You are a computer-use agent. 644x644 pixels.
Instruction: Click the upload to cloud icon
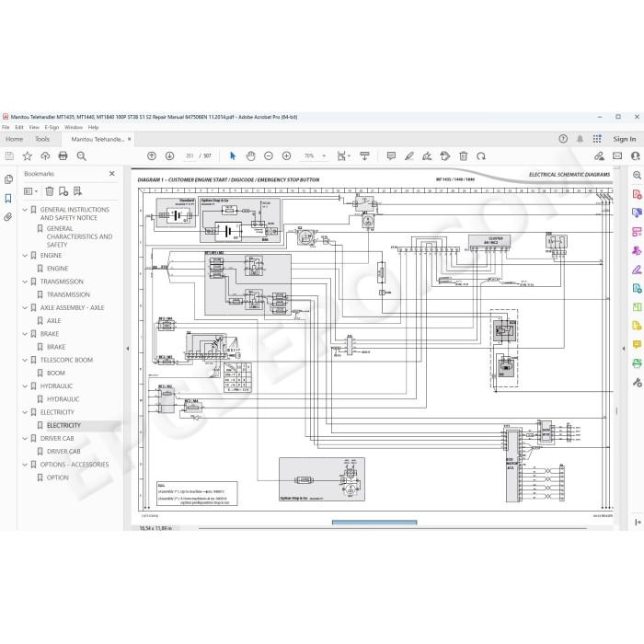coord(45,156)
